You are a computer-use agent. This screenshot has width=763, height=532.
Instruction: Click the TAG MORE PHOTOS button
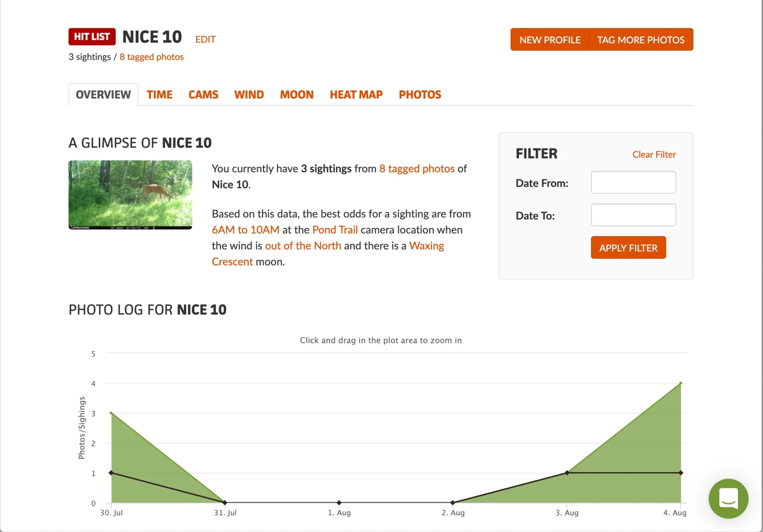point(641,40)
